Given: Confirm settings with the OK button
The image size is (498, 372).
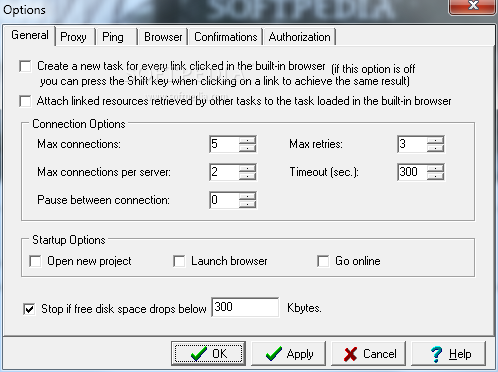Looking at the screenshot, I should [x=208, y=353].
